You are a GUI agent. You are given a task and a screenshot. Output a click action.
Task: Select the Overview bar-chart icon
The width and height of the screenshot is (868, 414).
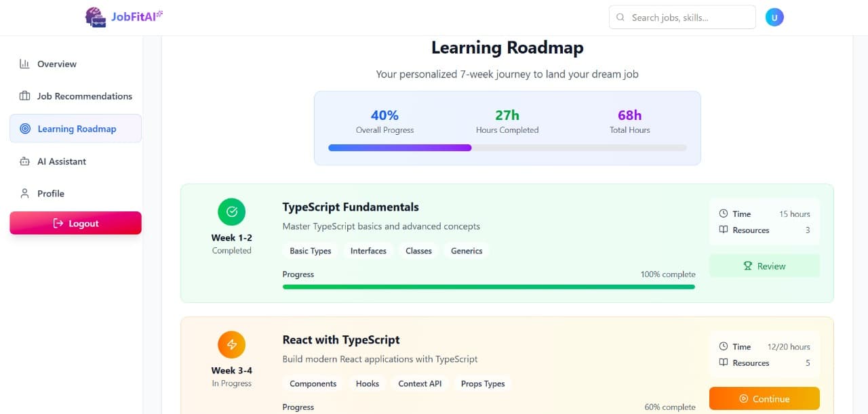coord(25,64)
